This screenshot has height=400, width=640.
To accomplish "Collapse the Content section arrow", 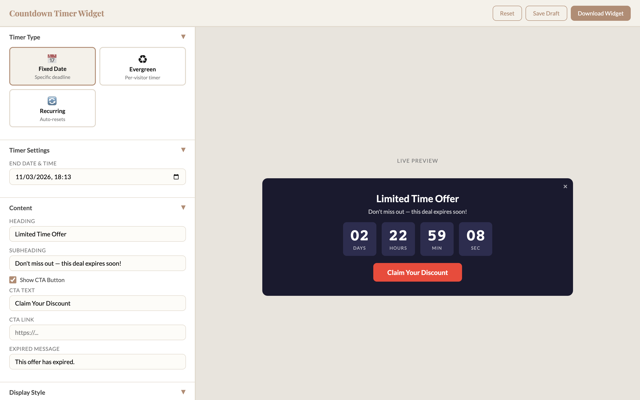I will pyautogui.click(x=183, y=207).
